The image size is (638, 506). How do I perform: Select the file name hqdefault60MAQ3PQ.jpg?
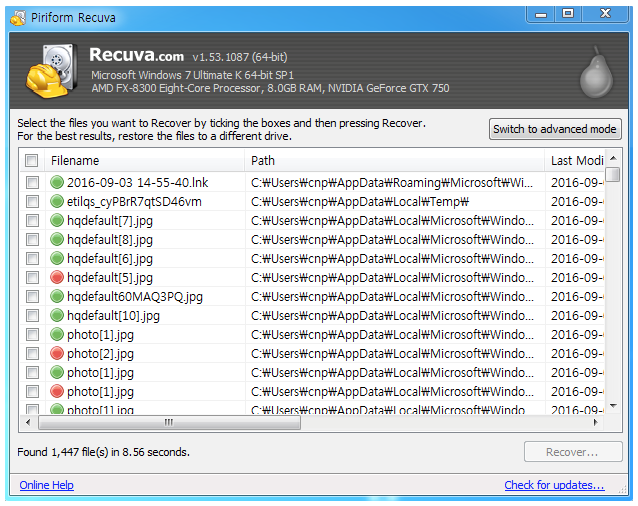coord(135,297)
